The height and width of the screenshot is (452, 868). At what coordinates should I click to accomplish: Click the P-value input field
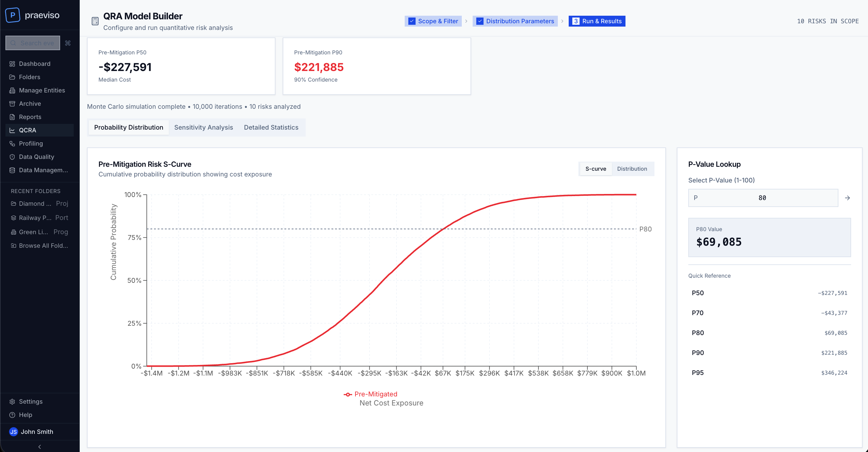pyautogui.click(x=763, y=198)
